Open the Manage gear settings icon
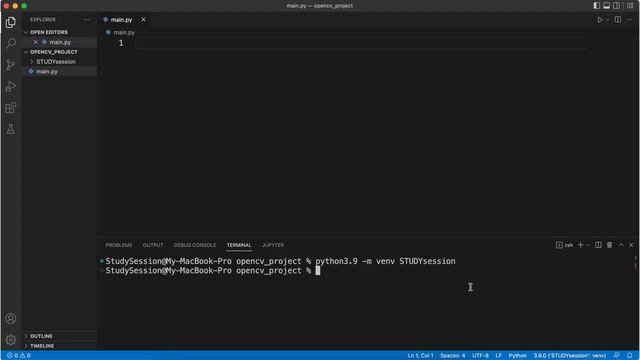Viewport: 640px width, 360px height. tap(11, 340)
